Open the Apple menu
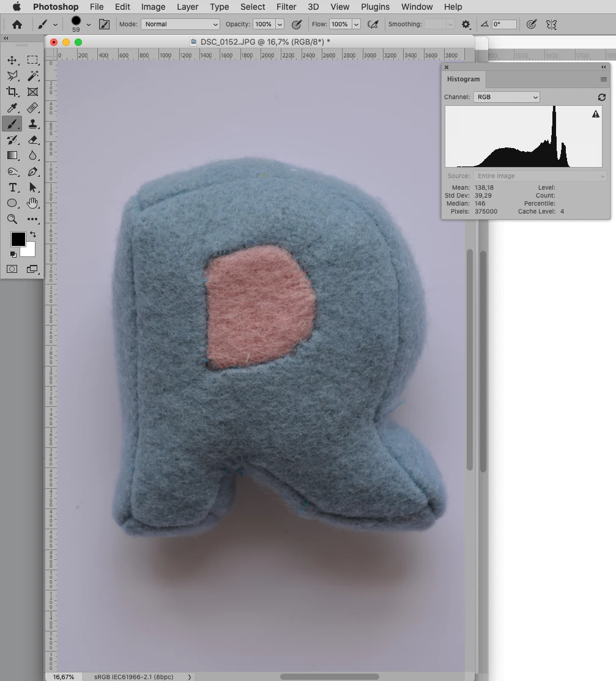 [x=17, y=7]
